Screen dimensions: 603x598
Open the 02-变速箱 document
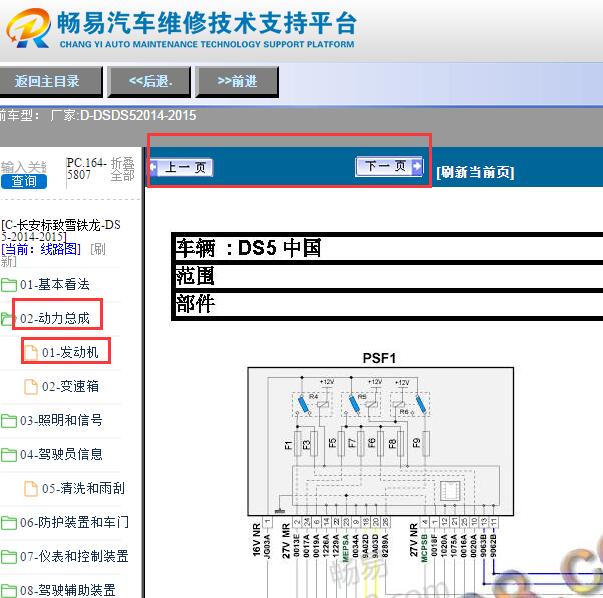70,386
